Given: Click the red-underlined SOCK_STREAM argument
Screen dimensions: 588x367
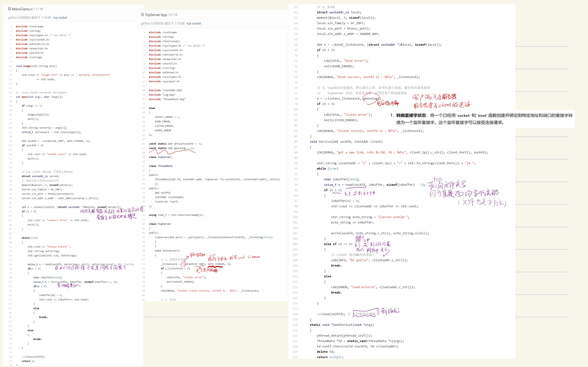Looking at the screenshot, I should coord(216,264).
